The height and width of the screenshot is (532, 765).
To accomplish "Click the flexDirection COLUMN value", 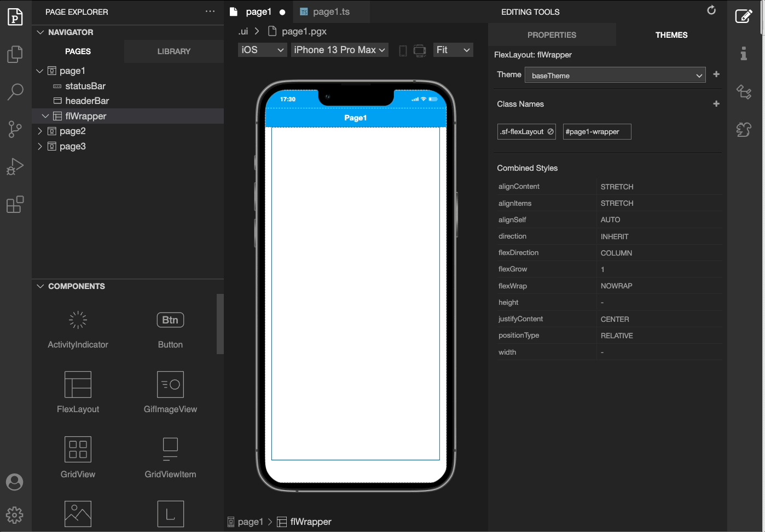I will (616, 253).
